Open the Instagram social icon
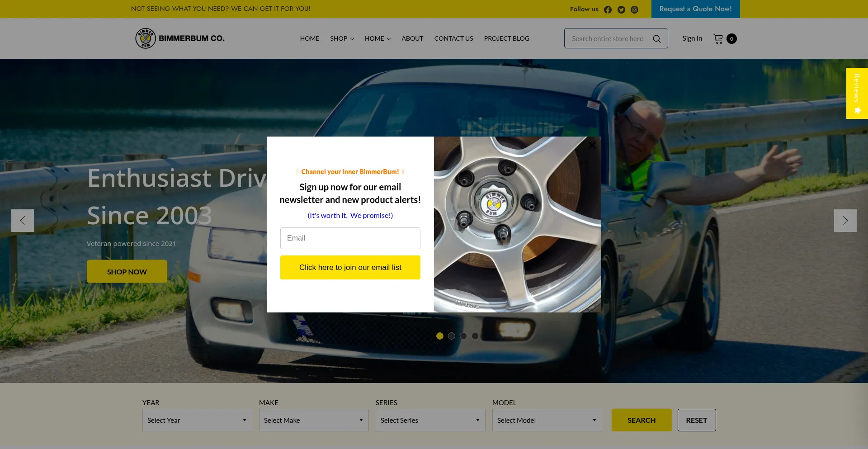868x449 pixels. 634,9
